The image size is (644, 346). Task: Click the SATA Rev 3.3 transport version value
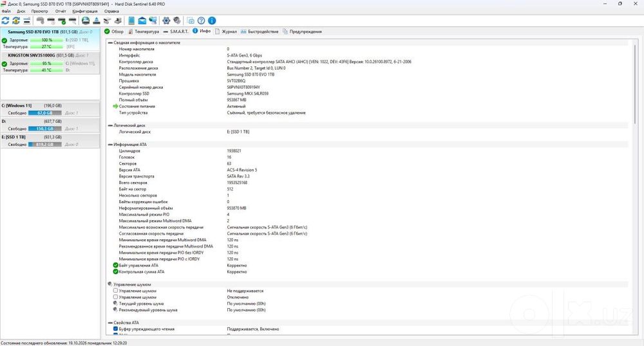click(x=238, y=176)
